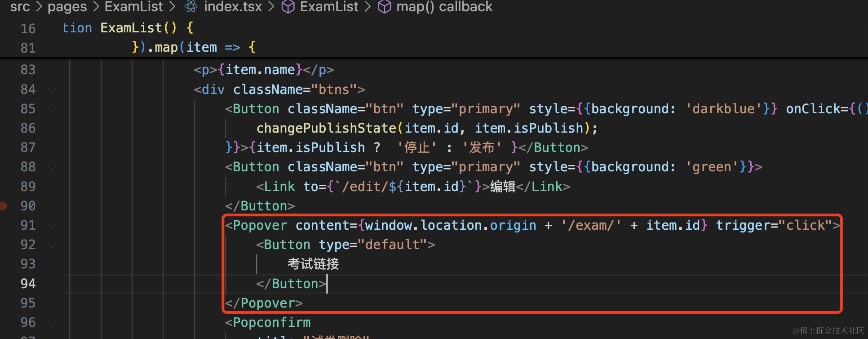Place cursor on changePublishState call
Viewport: 868px width, 339px height.
point(326,128)
